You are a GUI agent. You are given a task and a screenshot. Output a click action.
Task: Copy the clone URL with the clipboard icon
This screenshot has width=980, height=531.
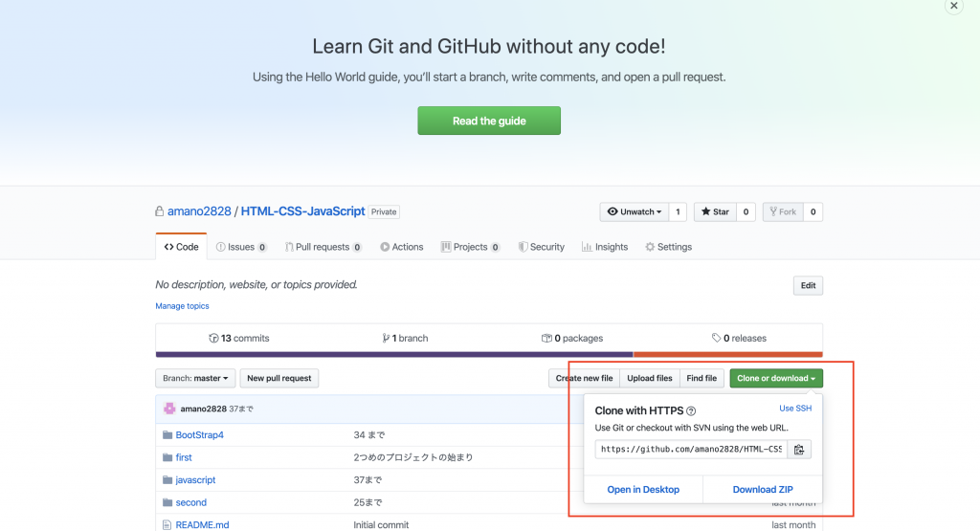click(799, 449)
